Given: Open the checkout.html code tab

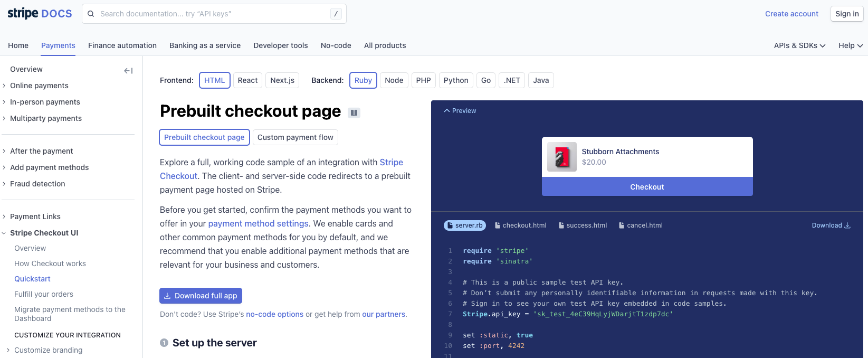Looking at the screenshot, I should 520,225.
